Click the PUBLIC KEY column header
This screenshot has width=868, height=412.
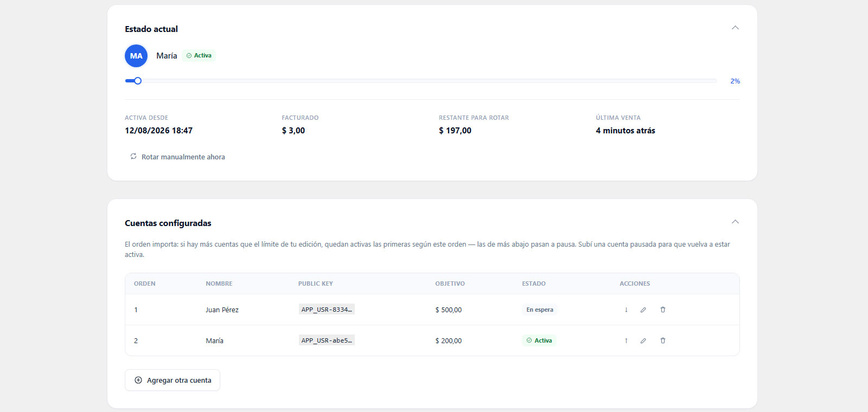(316, 284)
